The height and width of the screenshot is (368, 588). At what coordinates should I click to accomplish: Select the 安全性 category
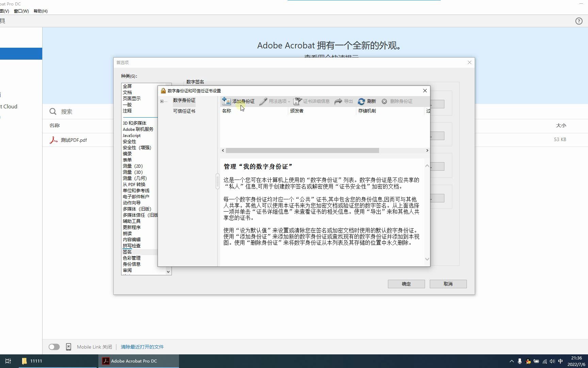(130, 141)
